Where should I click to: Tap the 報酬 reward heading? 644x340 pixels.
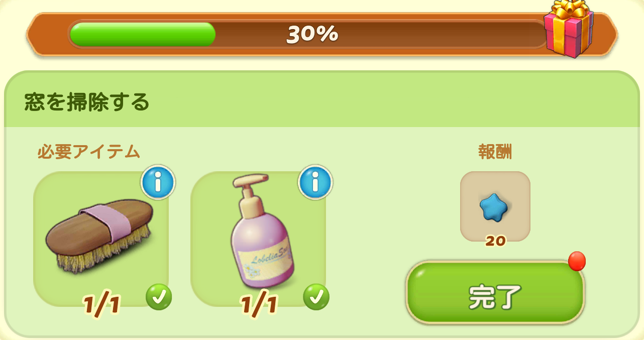[495, 151]
